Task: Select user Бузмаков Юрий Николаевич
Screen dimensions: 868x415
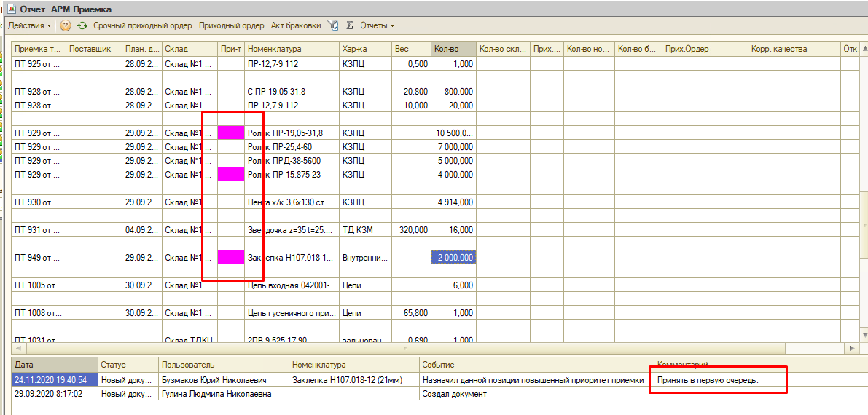Action: (x=224, y=379)
